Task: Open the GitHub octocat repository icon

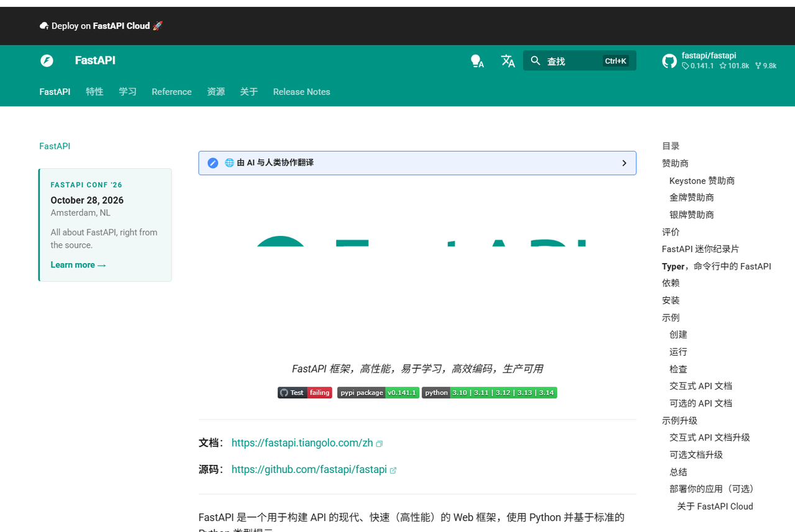Action: pos(670,61)
